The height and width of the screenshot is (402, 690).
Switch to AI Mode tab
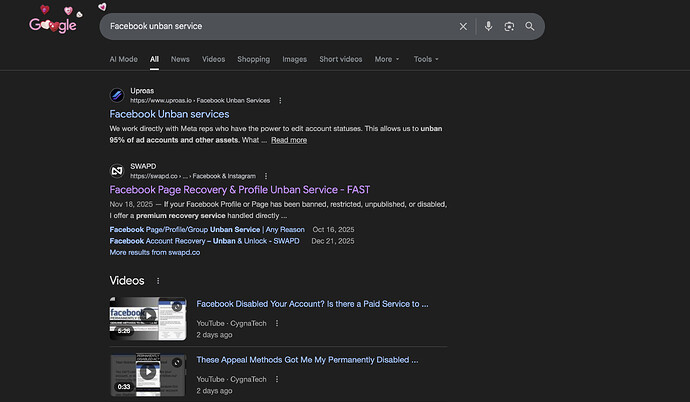point(123,59)
